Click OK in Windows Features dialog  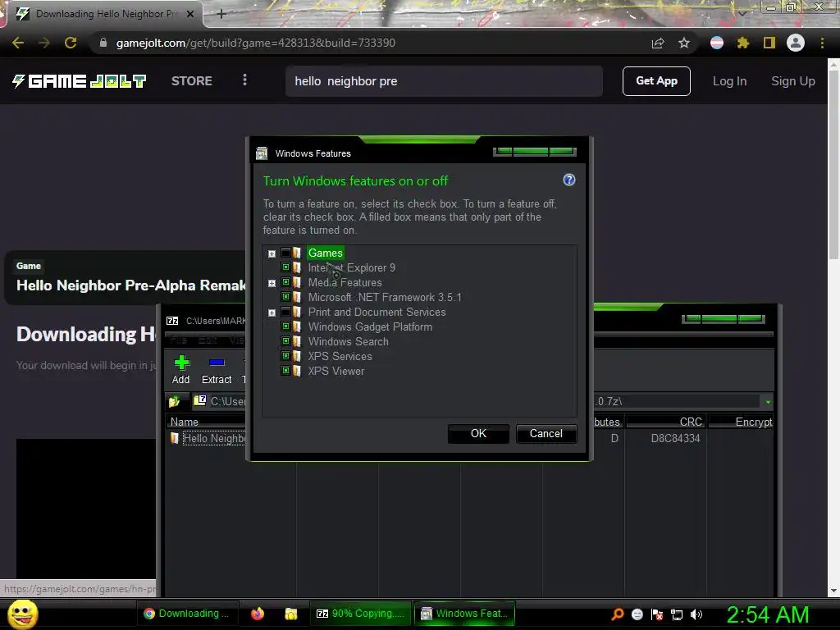click(x=478, y=433)
